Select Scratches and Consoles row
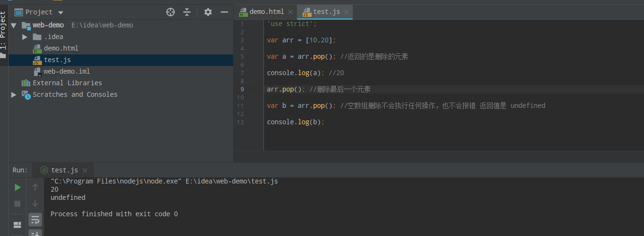The image size is (644, 236). tap(121, 94)
